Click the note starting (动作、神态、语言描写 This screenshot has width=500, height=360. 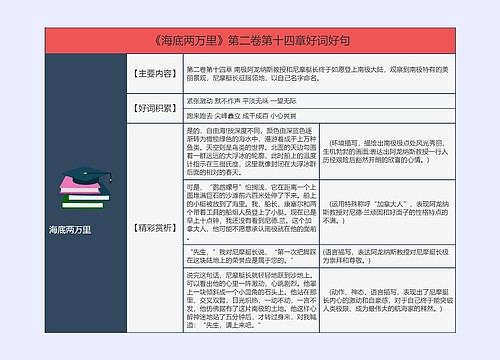(x=387, y=300)
